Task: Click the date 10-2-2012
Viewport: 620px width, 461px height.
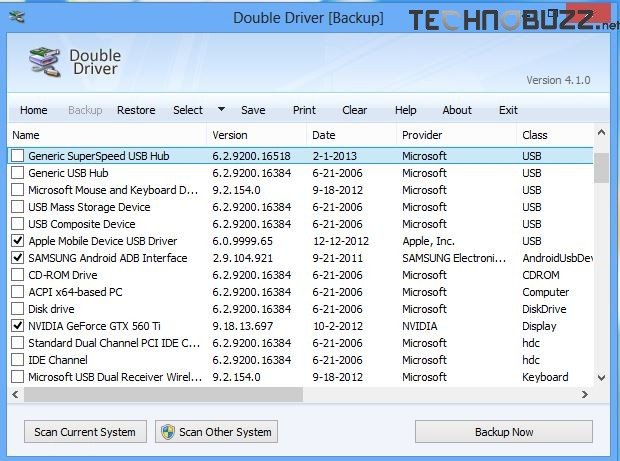Action: click(338, 326)
